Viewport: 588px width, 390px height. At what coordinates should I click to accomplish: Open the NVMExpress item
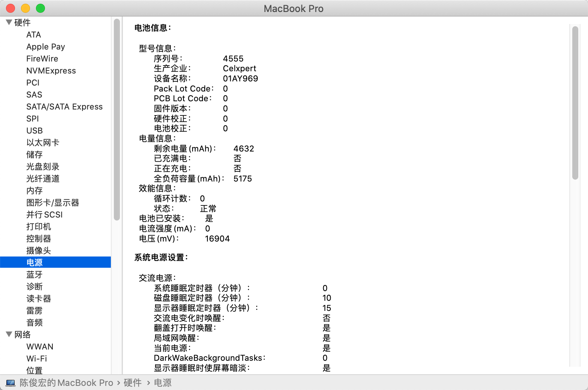(51, 70)
